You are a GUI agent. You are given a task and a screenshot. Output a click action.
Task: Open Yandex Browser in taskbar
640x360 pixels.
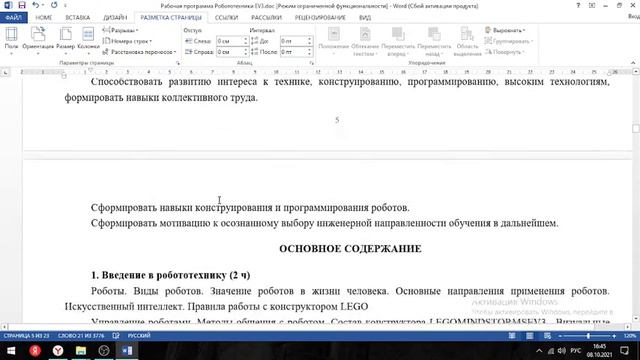tap(58, 351)
